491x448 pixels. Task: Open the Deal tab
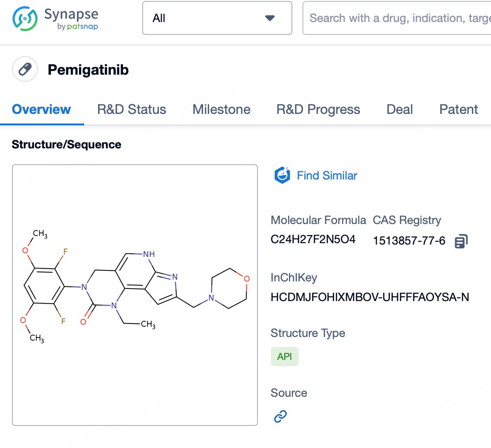coord(399,110)
